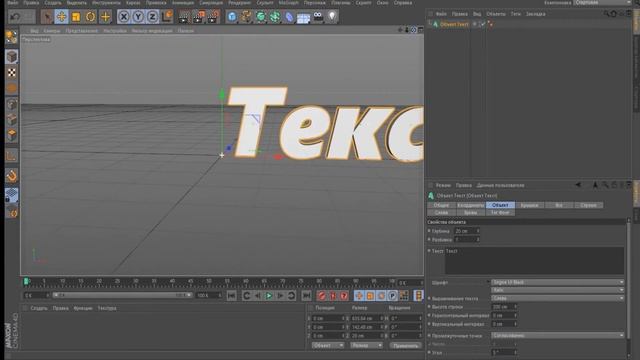This screenshot has width=640, height=360.
Task: Click the Record Active Objects red button
Action: [x=322, y=296]
